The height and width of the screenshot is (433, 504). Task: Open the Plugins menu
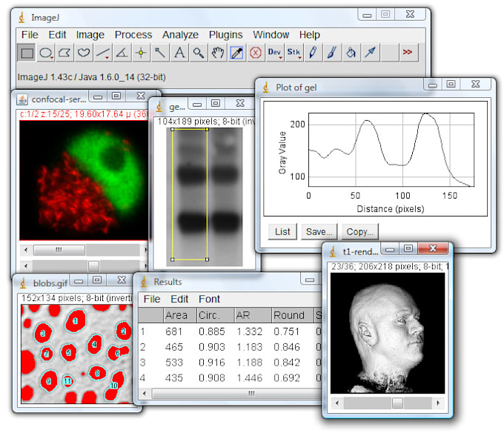click(225, 35)
